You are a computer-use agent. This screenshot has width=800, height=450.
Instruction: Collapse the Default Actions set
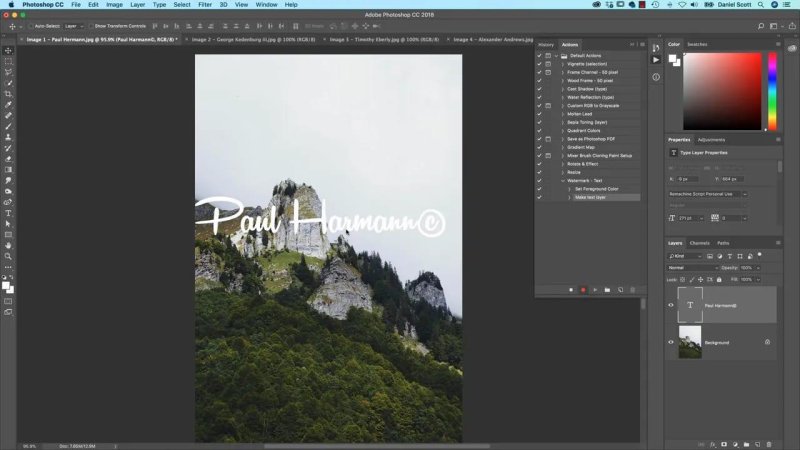point(556,56)
